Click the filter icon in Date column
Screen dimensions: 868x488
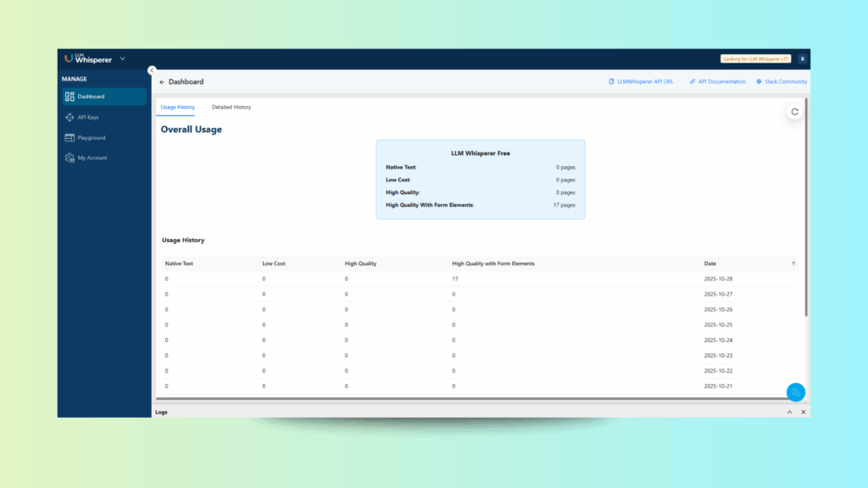(793, 263)
